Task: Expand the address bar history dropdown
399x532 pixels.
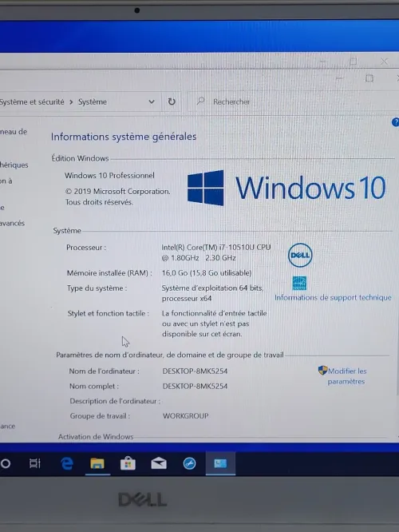Action: pos(152,101)
